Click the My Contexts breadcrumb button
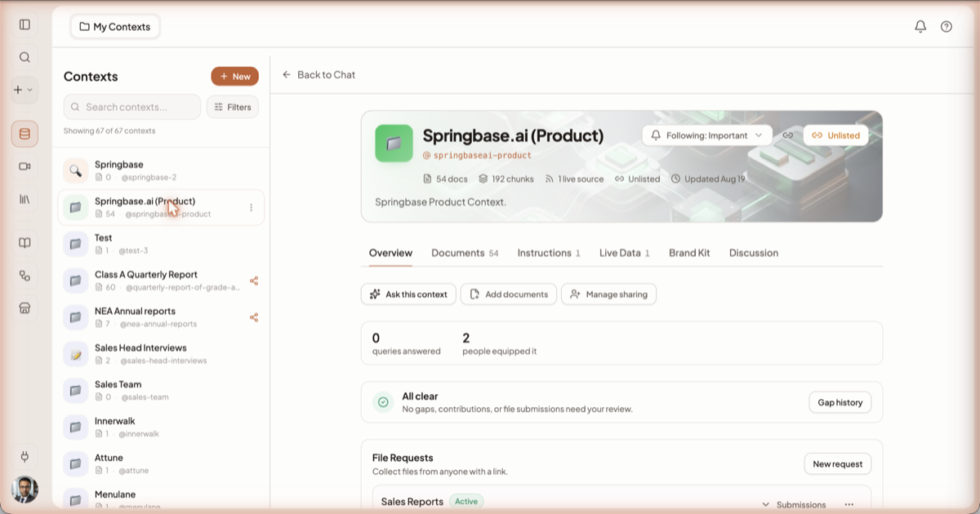This screenshot has height=514, width=980. coord(115,27)
